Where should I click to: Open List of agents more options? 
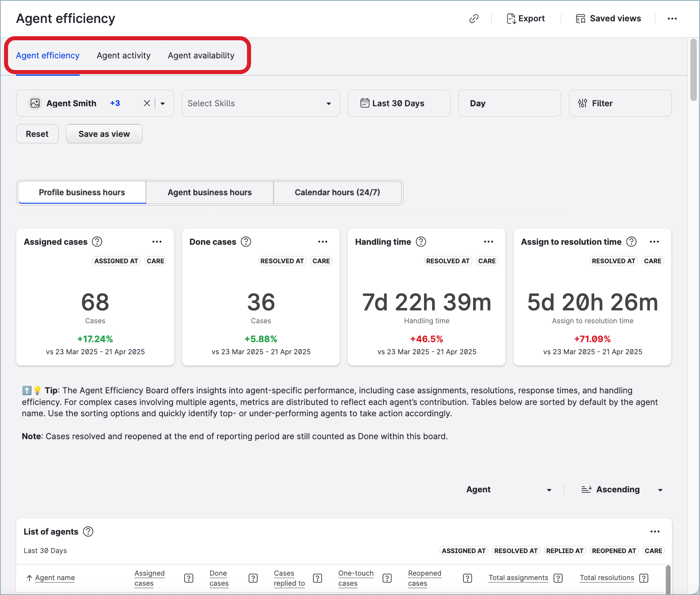655,531
